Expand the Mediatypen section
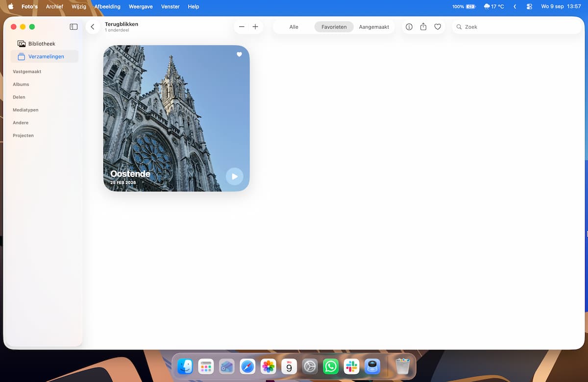Screen dimensions: 588x382 (25, 110)
